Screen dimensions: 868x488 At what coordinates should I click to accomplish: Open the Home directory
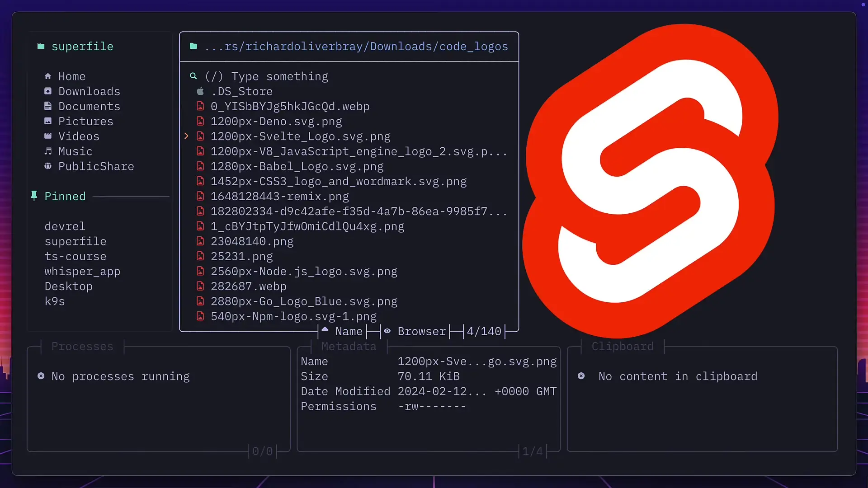(x=72, y=76)
